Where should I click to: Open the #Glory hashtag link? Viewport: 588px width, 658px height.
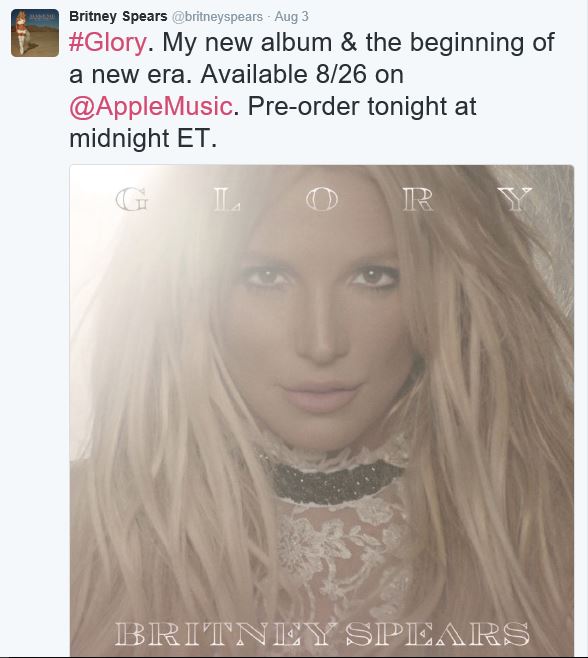pos(108,42)
